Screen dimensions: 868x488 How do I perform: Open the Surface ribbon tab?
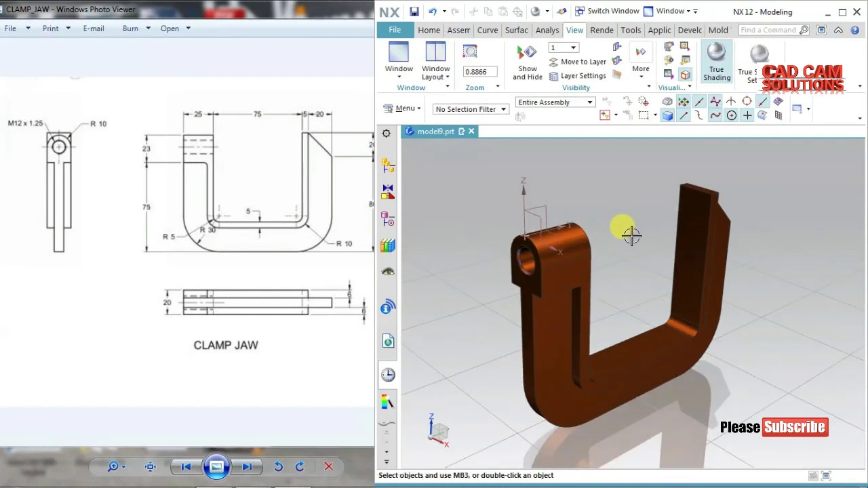point(516,30)
